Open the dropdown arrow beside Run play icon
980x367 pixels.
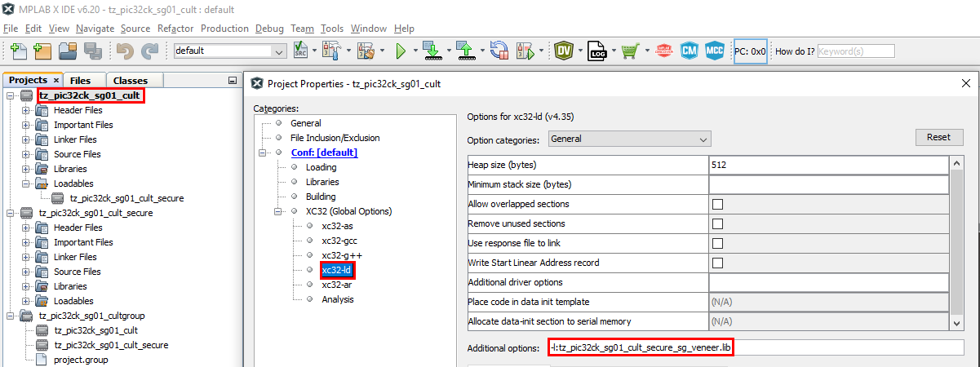[x=415, y=51]
